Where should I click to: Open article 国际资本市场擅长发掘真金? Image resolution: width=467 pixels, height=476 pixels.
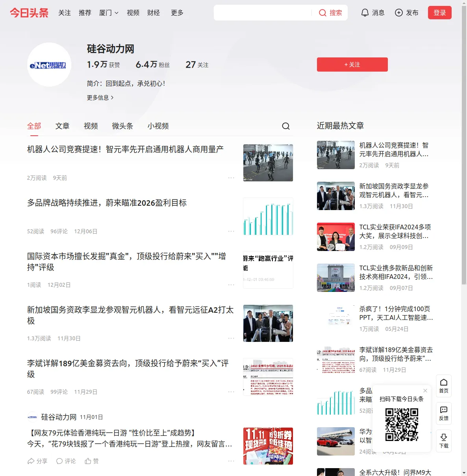(126, 262)
